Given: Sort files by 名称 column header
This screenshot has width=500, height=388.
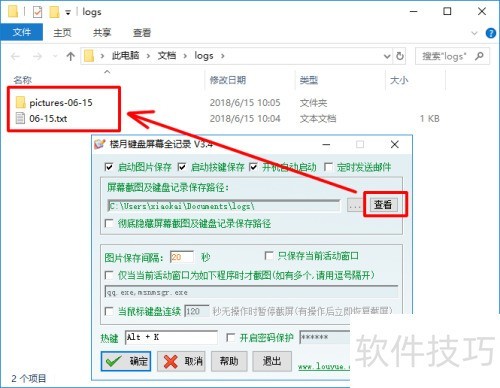Looking at the screenshot, I should [22, 80].
